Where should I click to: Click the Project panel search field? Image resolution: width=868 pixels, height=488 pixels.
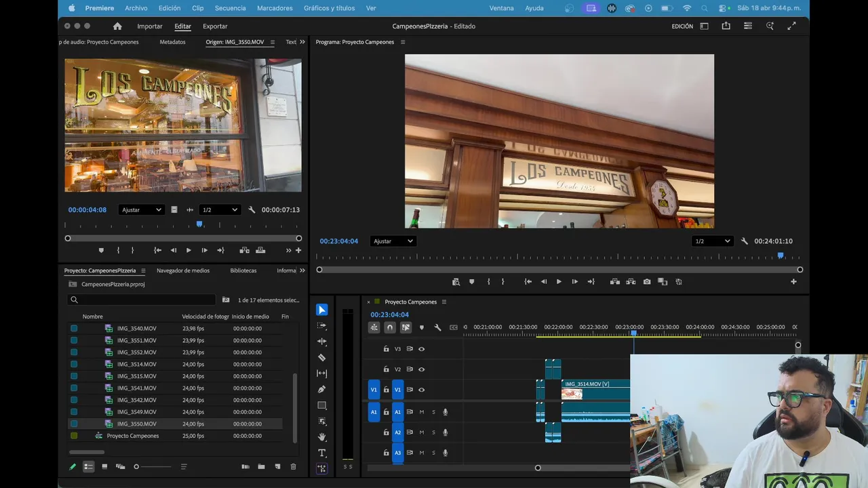[x=142, y=300]
